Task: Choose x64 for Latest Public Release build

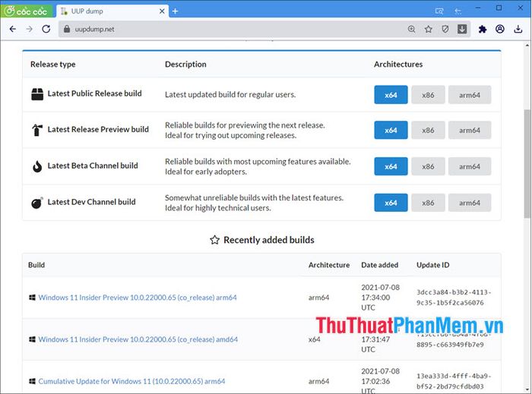Action: pos(391,95)
